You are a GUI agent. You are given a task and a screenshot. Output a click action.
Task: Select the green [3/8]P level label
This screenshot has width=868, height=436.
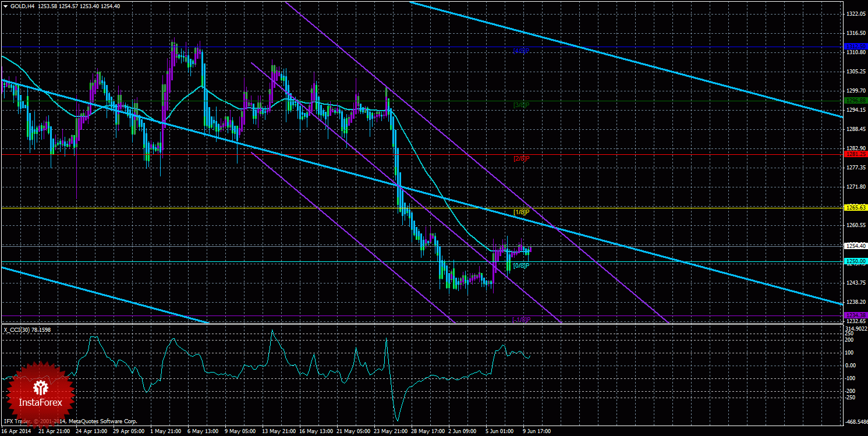click(521, 105)
